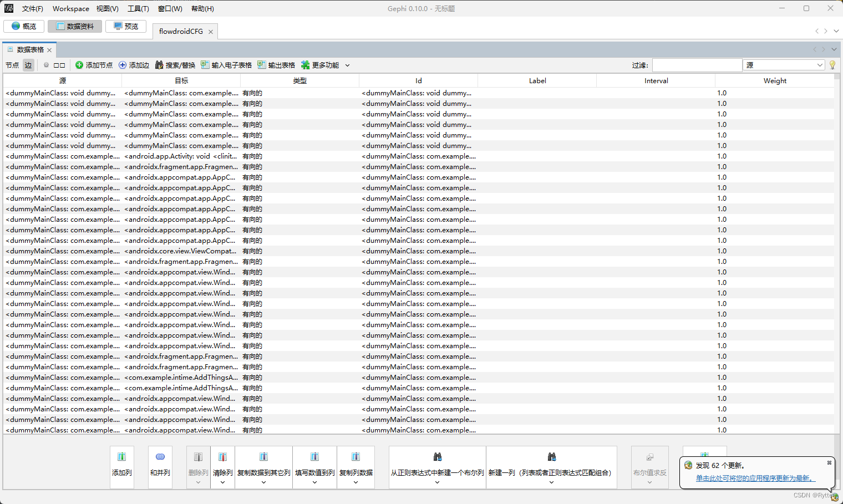Switch to the 概览 overview perspective
The image size is (843, 504).
24,26
